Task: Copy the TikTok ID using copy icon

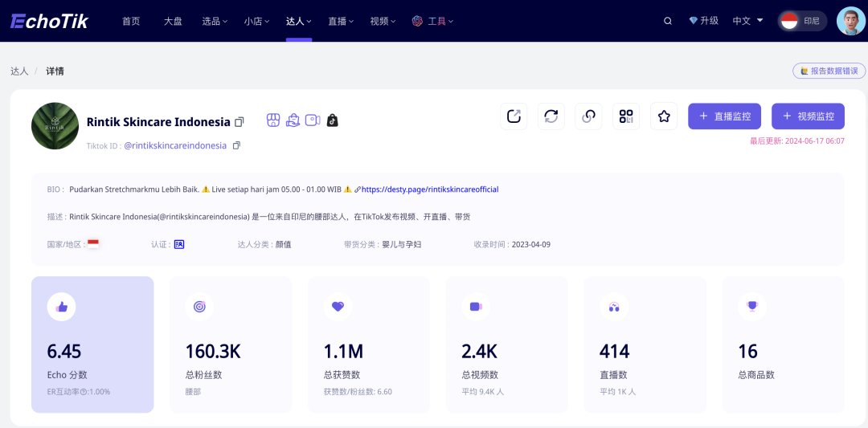Action: (x=236, y=145)
